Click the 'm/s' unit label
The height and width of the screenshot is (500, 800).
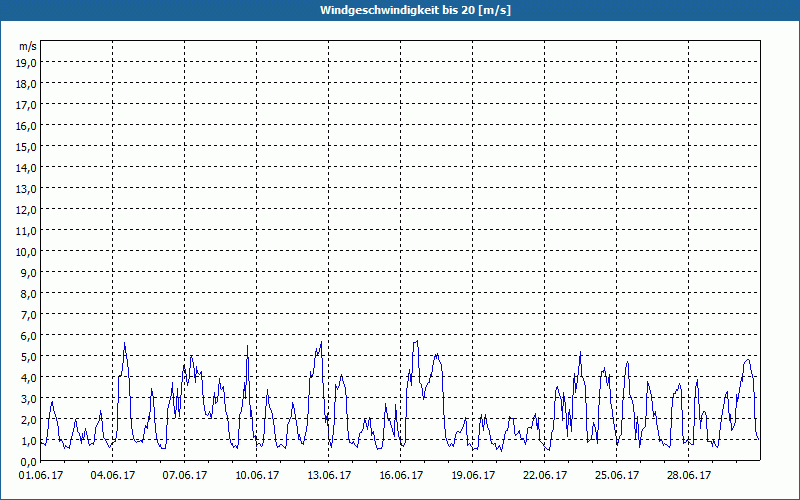[28, 46]
